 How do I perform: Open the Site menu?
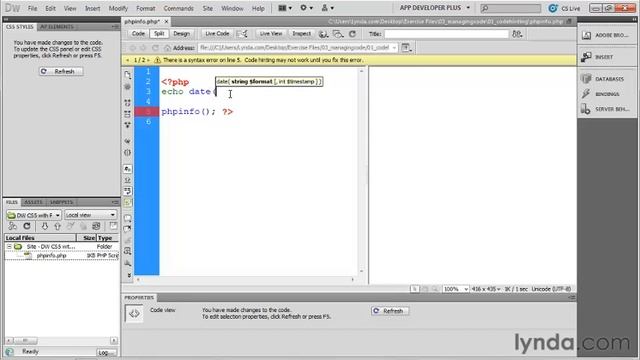click(x=207, y=8)
